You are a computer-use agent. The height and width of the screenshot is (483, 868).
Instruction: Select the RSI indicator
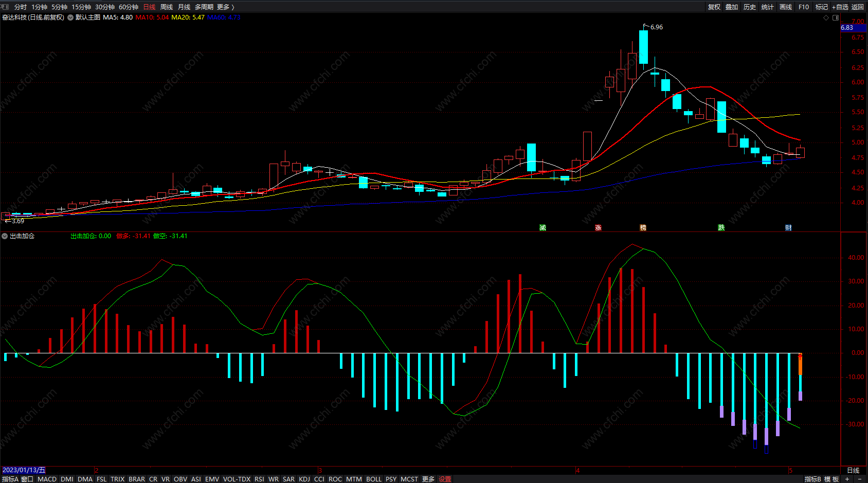[259, 479]
